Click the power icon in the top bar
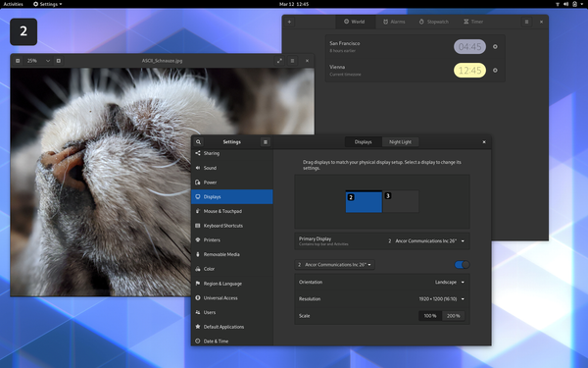This screenshot has width=588, height=368. [575, 4]
